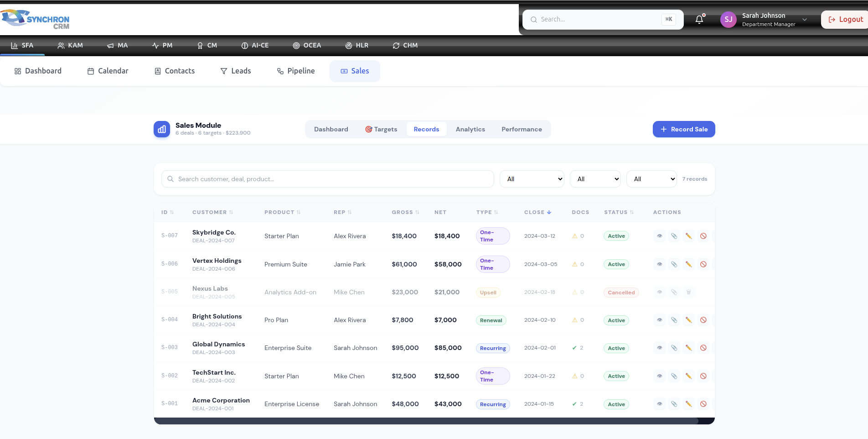Cancel the Bright Solutions sale record
The image size is (868, 439).
click(x=703, y=320)
